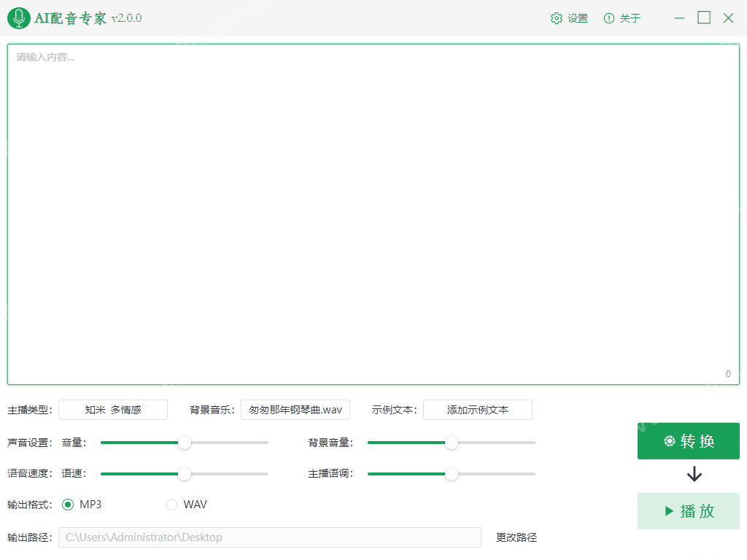
Task: Select WAV as the output format
Action: (171, 504)
